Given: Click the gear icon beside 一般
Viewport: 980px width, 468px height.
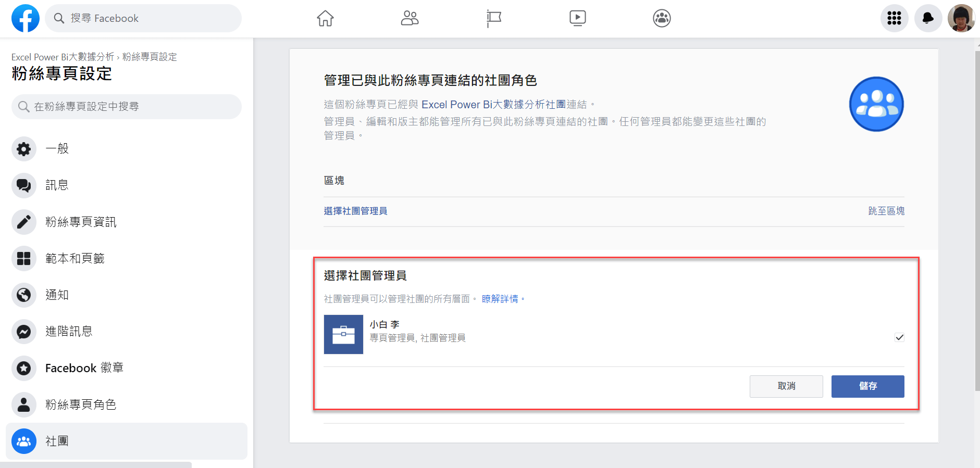Looking at the screenshot, I should click(24, 149).
